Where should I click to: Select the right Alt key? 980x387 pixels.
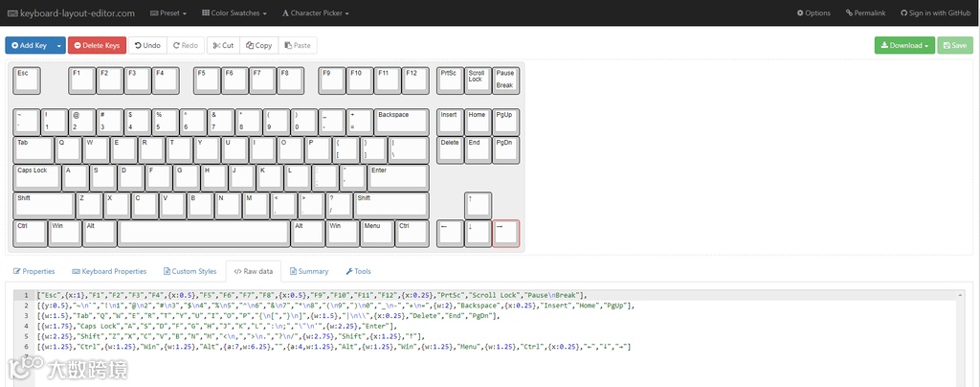[307, 233]
